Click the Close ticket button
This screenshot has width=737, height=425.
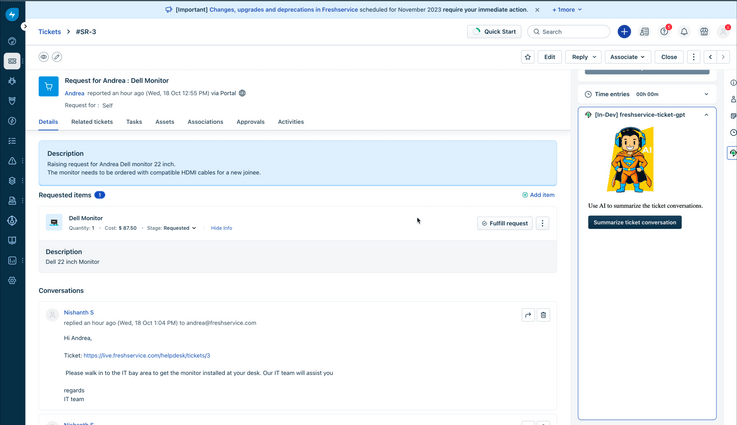coord(669,57)
